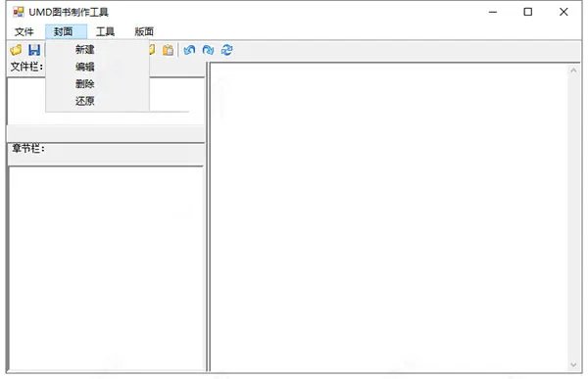588x379 pixels.
Task: Click inside the large text editor area
Action: coord(389,217)
